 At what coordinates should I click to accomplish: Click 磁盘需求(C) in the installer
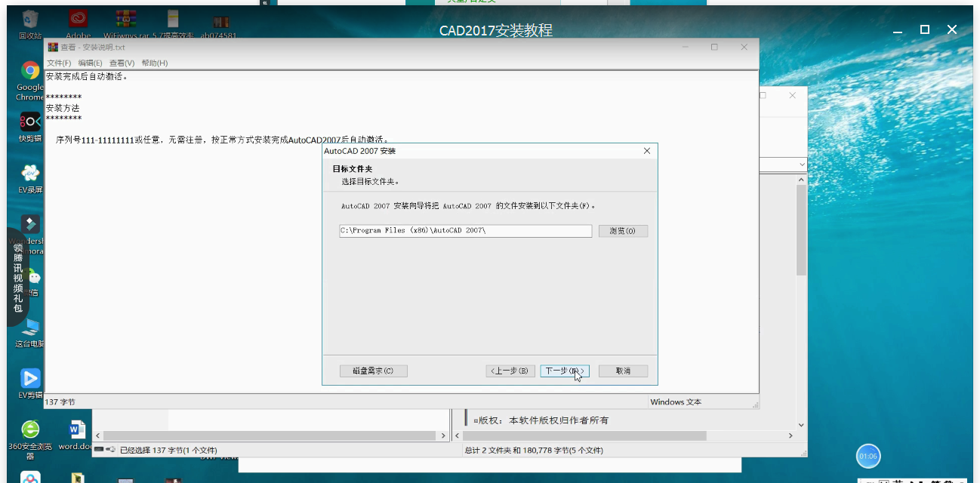(373, 371)
